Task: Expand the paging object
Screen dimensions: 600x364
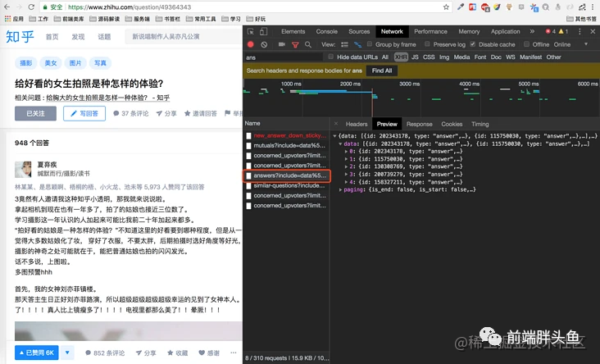Action: (x=340, y=189)
